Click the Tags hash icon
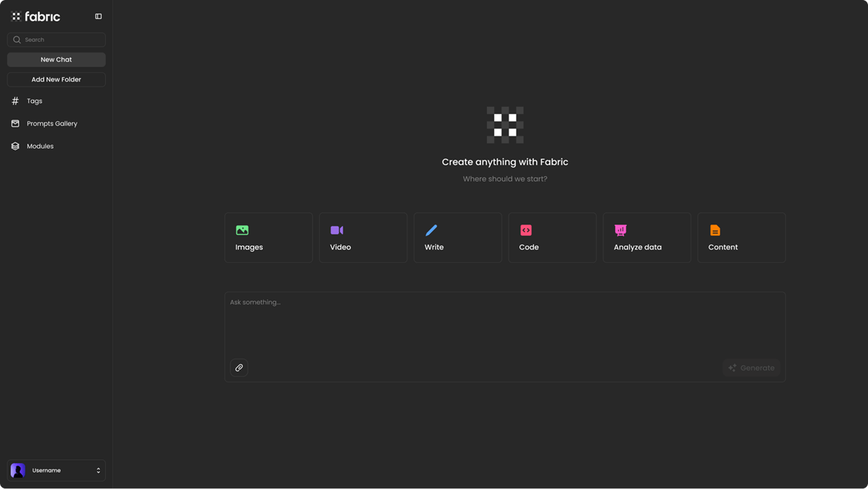The height and width of the screenshot is (489, 868). (15, 101)
